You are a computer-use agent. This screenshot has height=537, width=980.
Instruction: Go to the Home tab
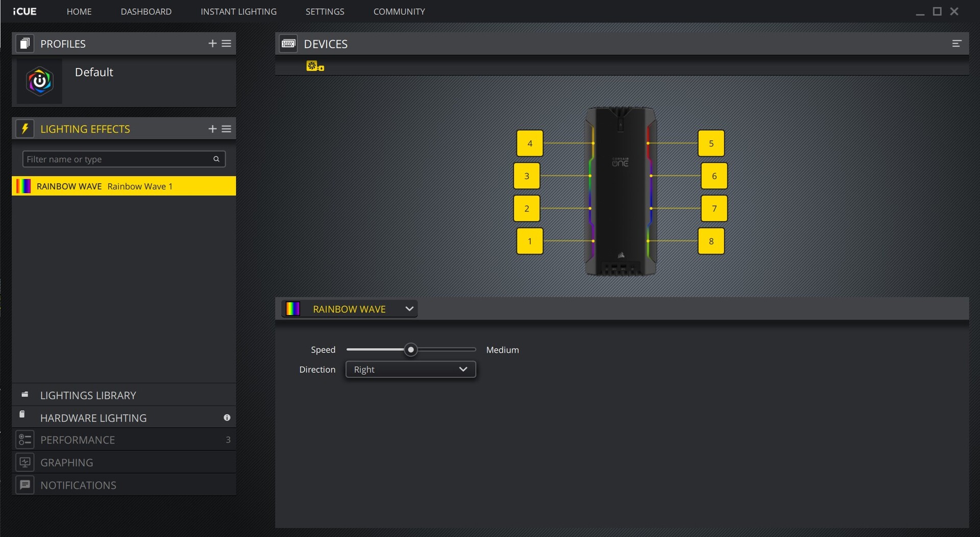(x=79, y=11)
